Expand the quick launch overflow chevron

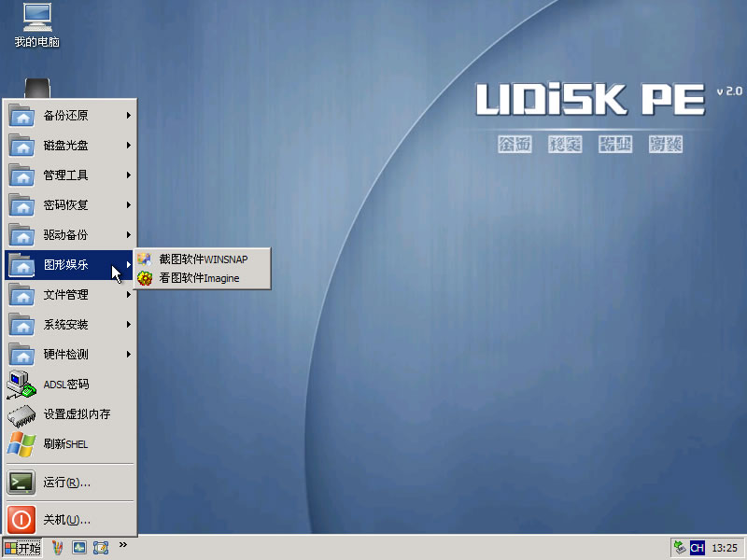(123, 545)
